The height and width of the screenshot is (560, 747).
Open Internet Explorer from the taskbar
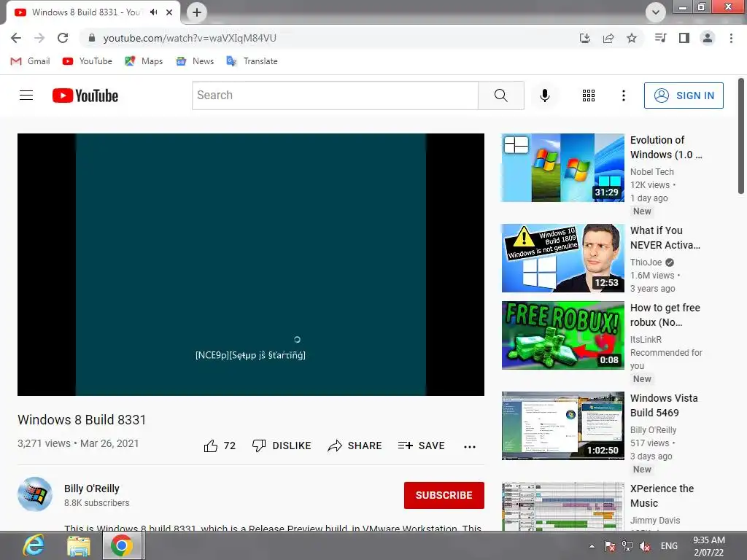tap(34, 545)
